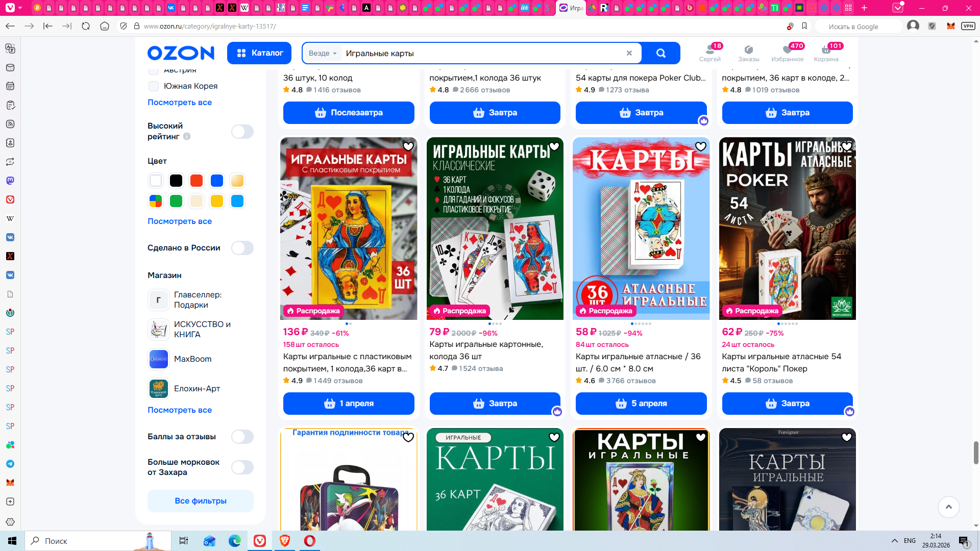Add 136 ₽ plastic-coated cards to favorites
980x551 pixels.
[408, 147]
